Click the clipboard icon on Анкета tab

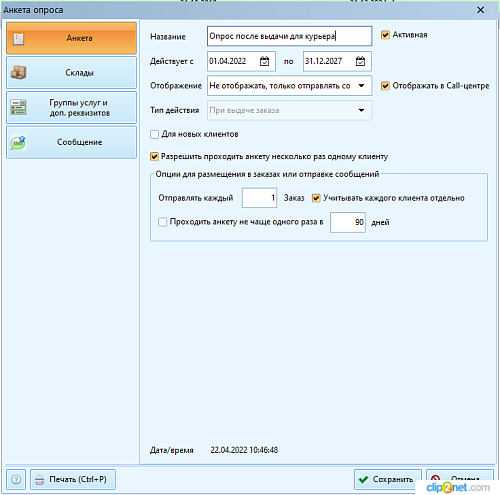(x=18, y=38)
